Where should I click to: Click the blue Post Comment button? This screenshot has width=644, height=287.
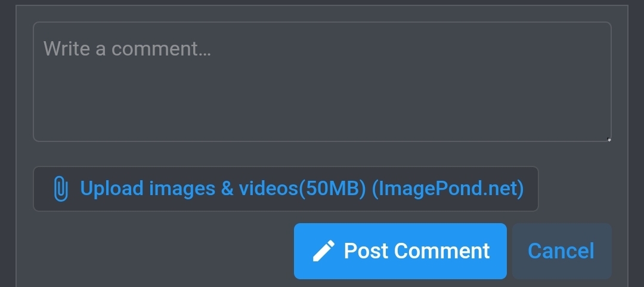click(x=400, y=251)
